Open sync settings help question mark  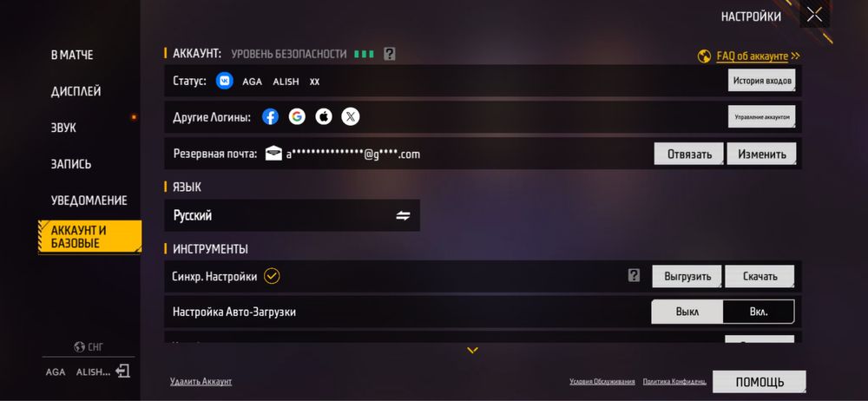point(634,275)
